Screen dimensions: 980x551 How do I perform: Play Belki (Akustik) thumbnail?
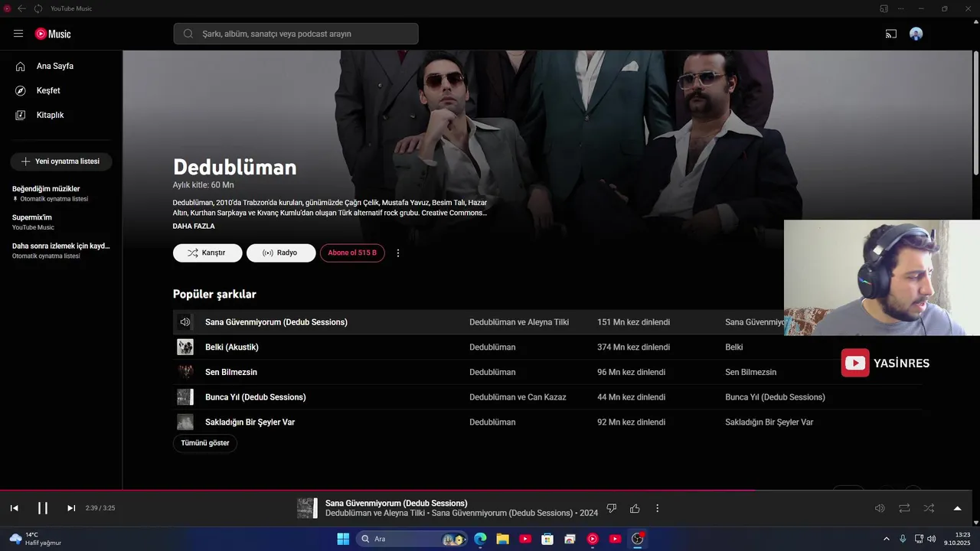click(x=185, y=347)
